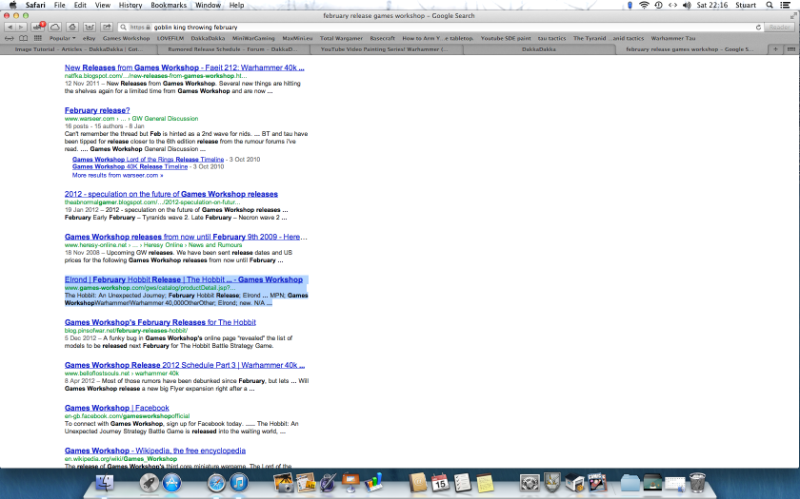
Task: Open 'Games Workshop | Facebook' result
Action: point(117,408)
